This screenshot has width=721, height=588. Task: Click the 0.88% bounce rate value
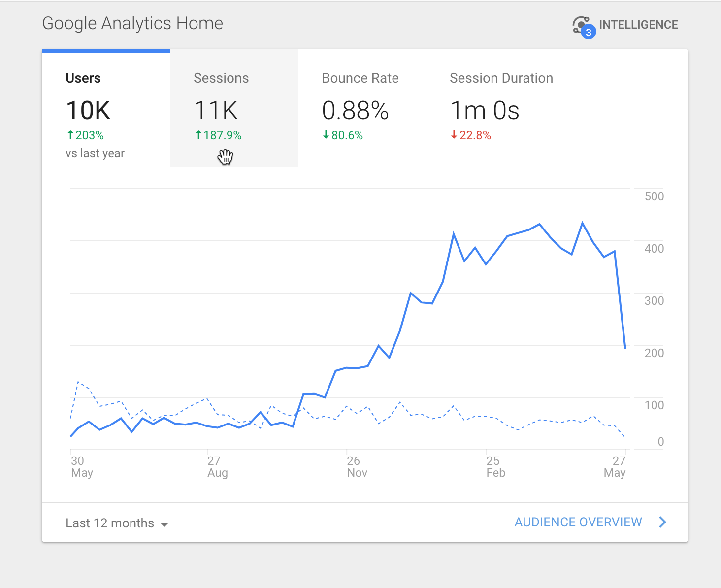(355, 110)
